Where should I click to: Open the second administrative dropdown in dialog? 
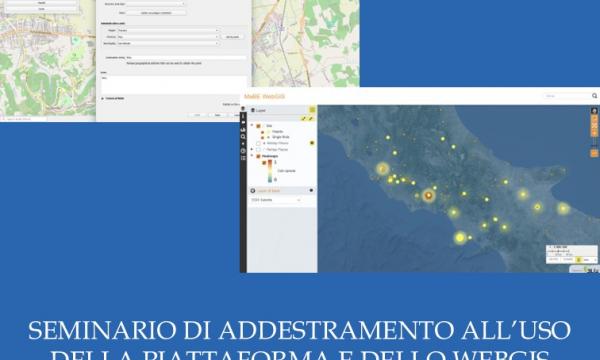(x=168, y=37)
